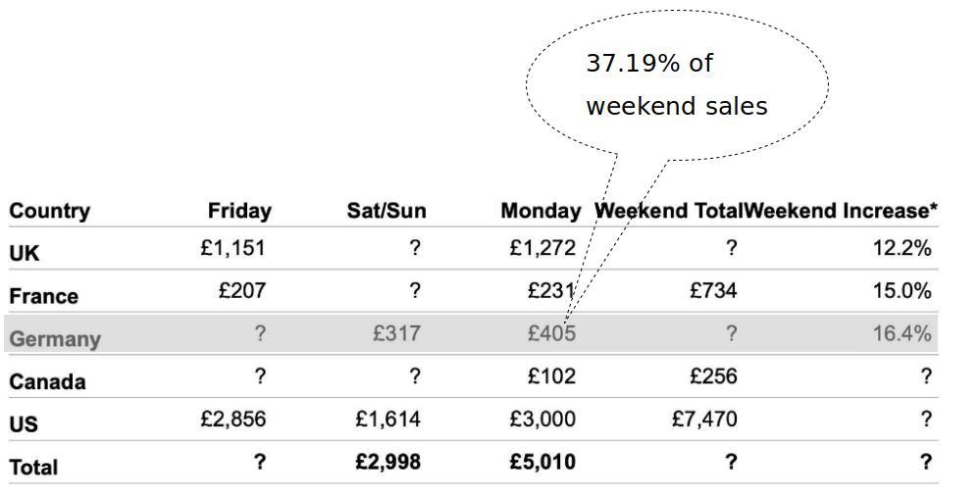
Task: Click the US Friday value £2,856
Action: [232, 420]
